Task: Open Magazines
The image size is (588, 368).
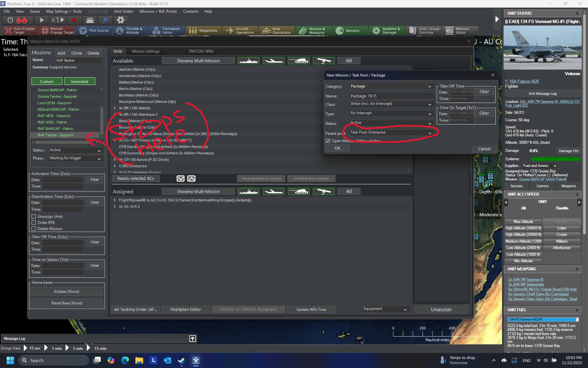Action: [204, 30]
